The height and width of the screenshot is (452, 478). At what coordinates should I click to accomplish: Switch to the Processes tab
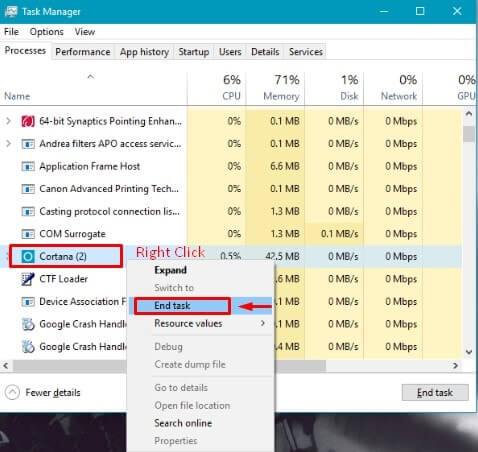point(25,51)
